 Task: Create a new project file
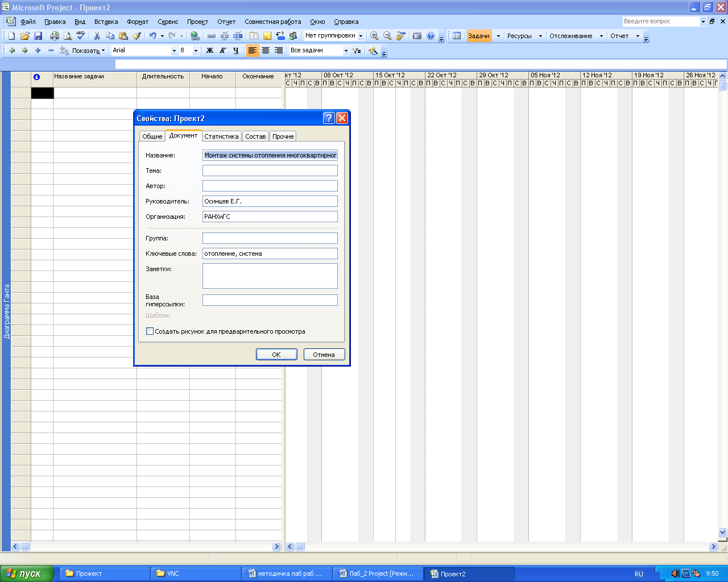coord(11,36)
